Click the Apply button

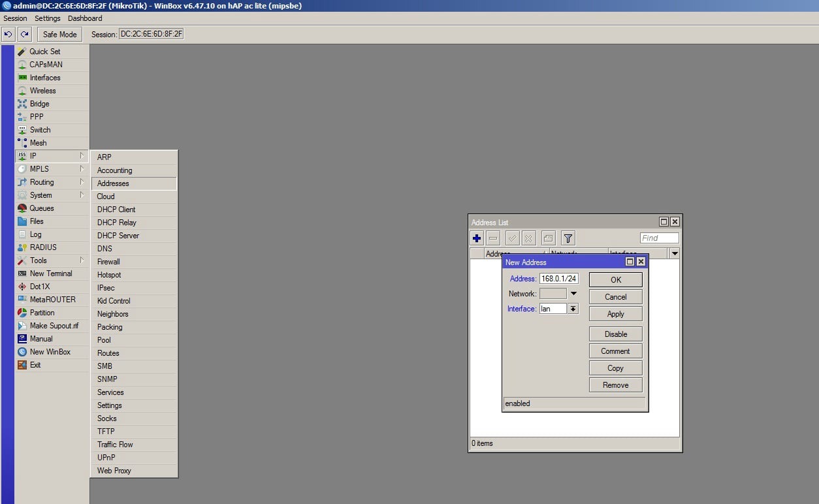pos(615,314)
